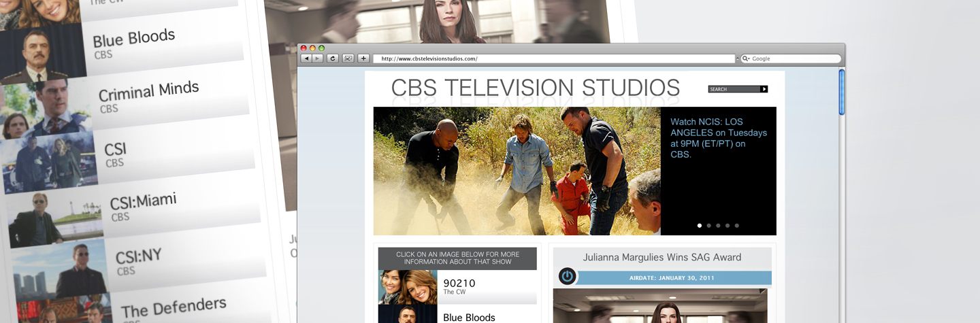Click Watch NCIS: LOS ANGELES promo text

click(x=719, y=138)
